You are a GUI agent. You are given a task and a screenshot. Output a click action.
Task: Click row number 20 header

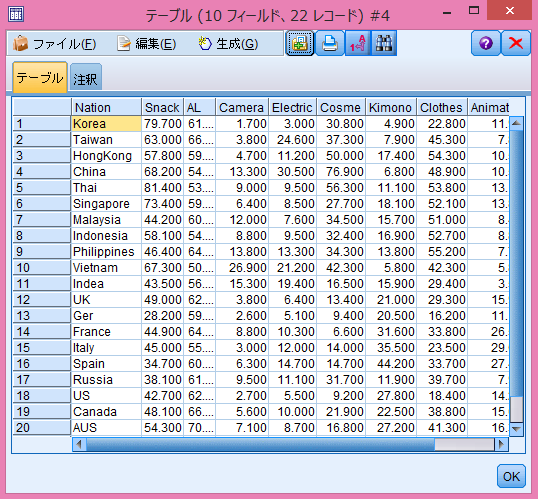click(42, 428)
